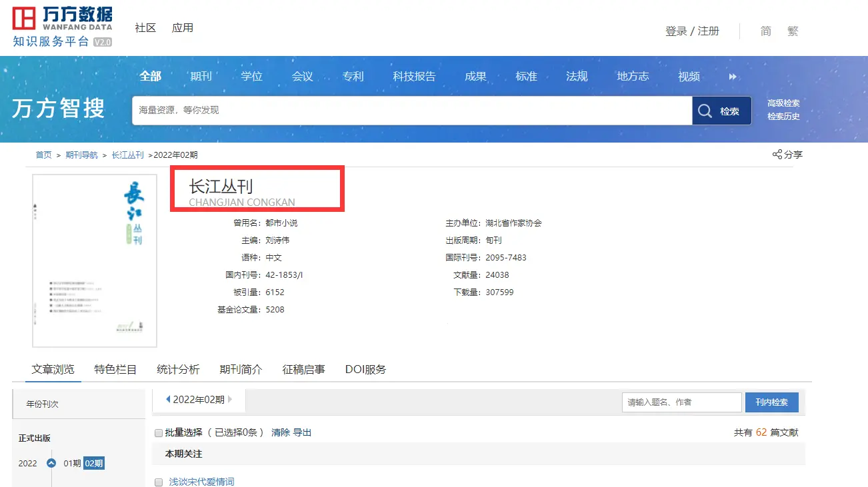Click ISSN value 2095-7483
The image size is (868, 487).
507,258
